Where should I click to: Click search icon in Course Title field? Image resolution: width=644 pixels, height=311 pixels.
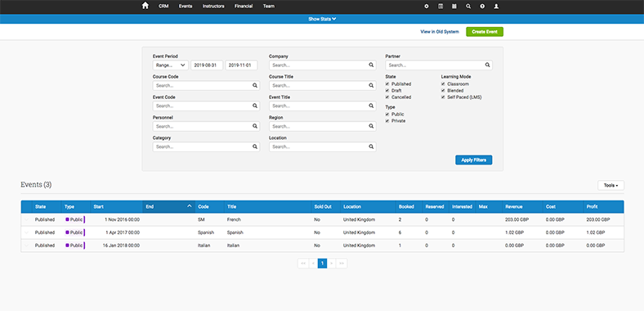pos(371,86)
